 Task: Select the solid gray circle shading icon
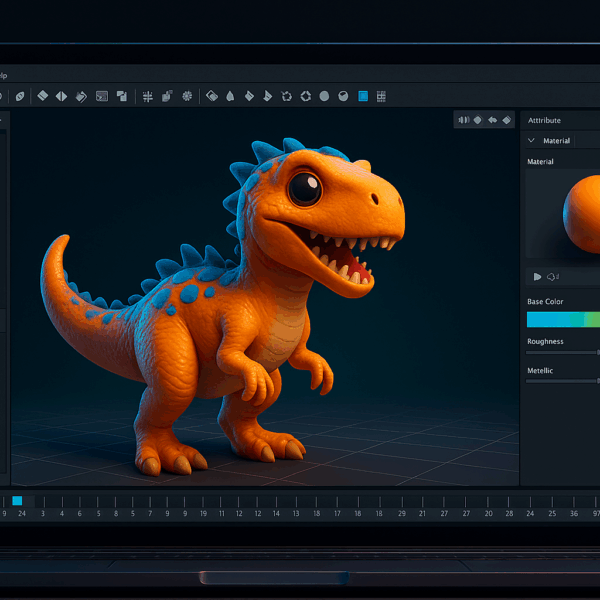pos(324,96)
